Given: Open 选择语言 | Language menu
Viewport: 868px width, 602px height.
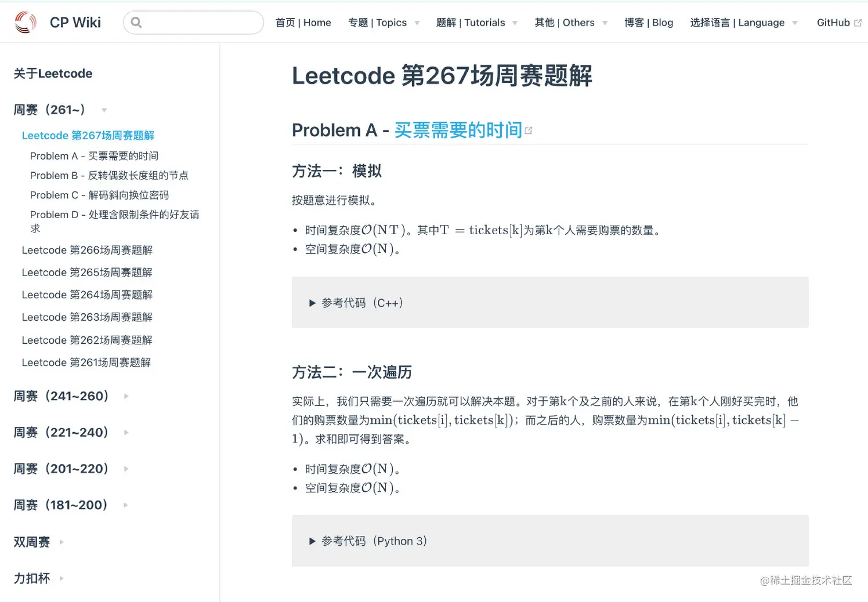Looking at the screenshot, I should tap(737, 22).
